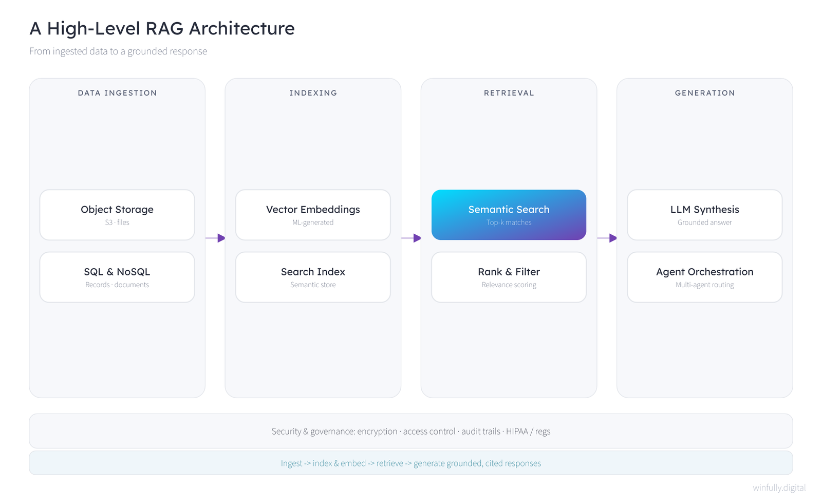This screenshot has height=504, width=822.
Task: Select the Agent Orchestration card
Action: [x=705, y=277]
